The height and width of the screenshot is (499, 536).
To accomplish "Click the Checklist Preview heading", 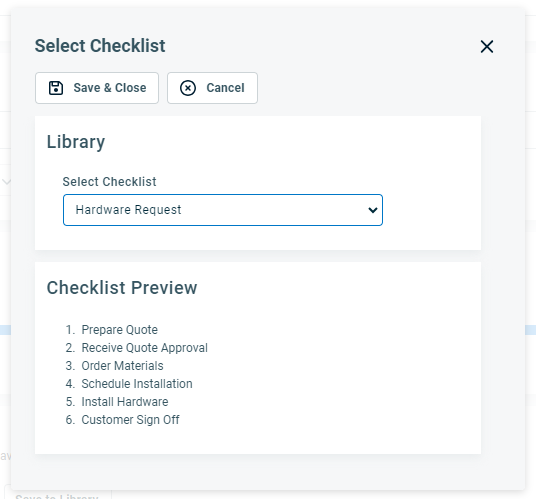I will (122, 287).
